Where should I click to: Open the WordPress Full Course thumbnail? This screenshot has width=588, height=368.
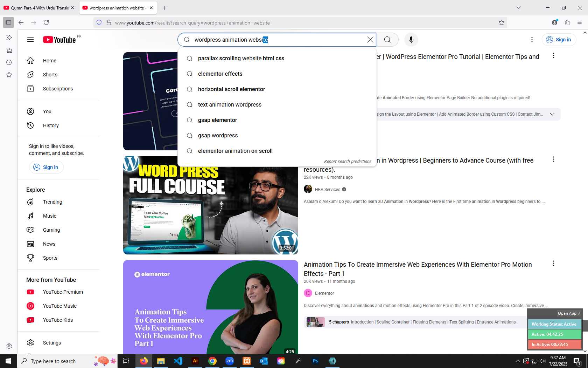coord(211,205)
